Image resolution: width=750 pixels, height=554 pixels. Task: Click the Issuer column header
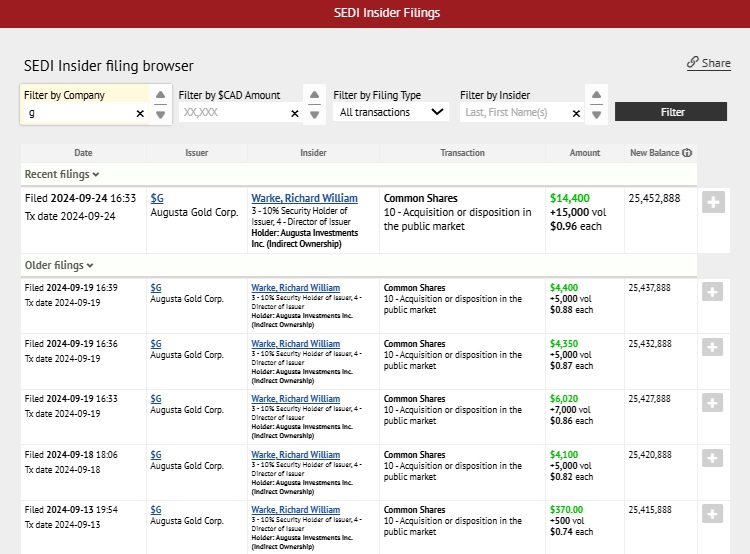tap(197, 153)
